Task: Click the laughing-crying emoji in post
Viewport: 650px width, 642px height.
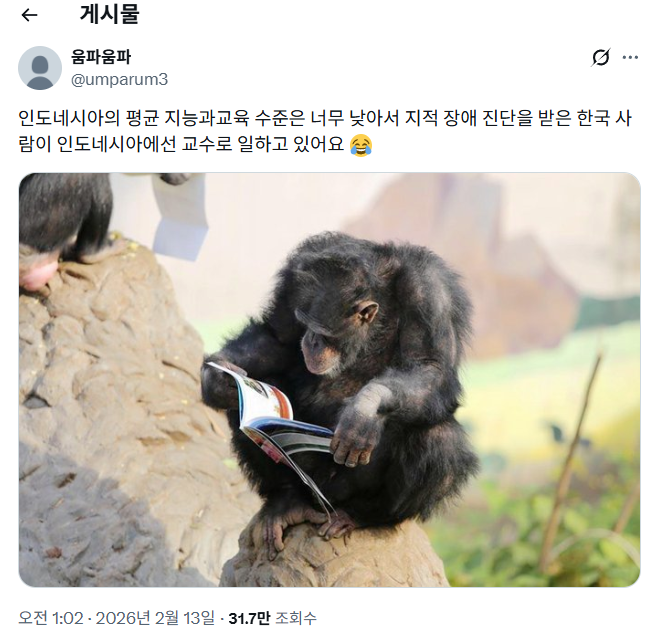Action: (x=361, y=145)
